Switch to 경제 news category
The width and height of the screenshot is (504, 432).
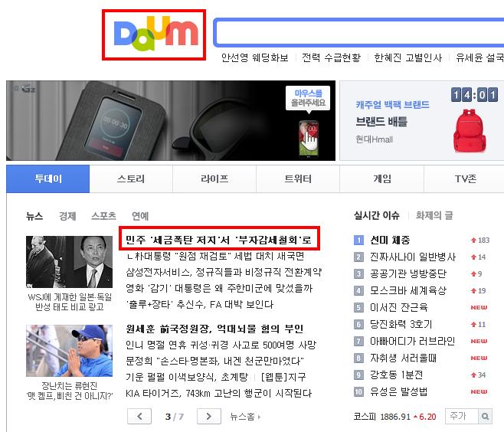pyautogui.click(x=67, y=216)
